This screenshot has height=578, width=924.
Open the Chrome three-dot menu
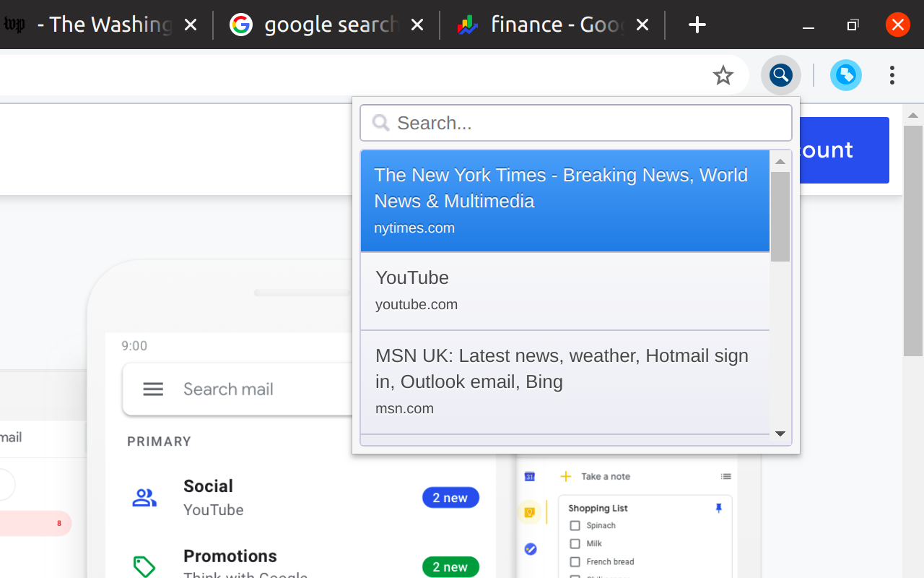click(892, 75)
